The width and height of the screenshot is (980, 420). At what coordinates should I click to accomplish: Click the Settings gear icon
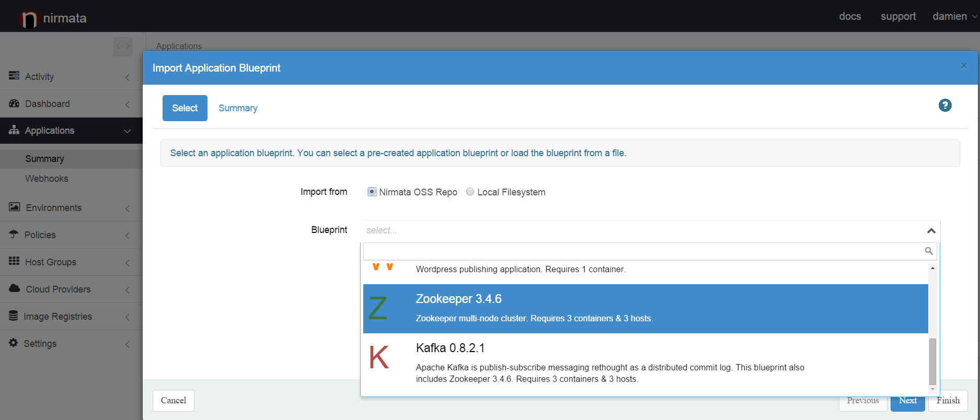[14, 343]
